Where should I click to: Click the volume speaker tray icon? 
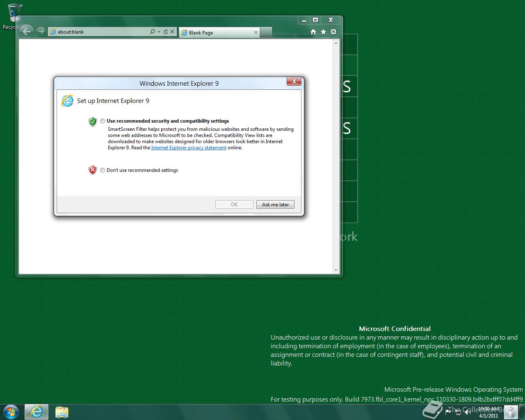point(468,412)
